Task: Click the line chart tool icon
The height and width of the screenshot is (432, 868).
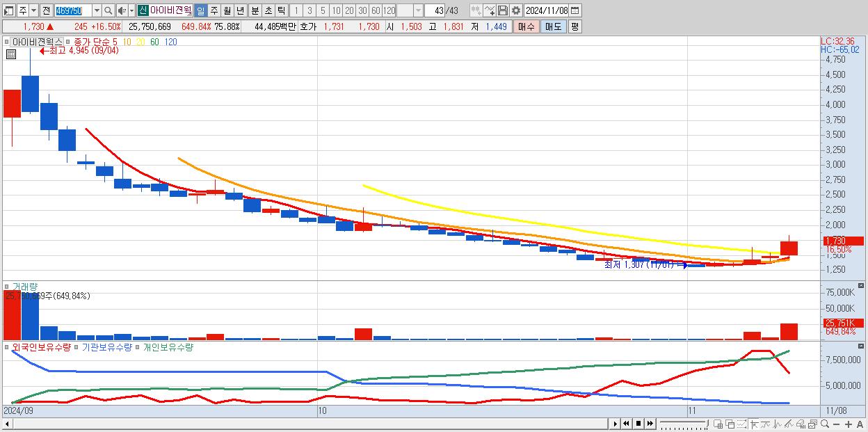Action: pos(490,10)
